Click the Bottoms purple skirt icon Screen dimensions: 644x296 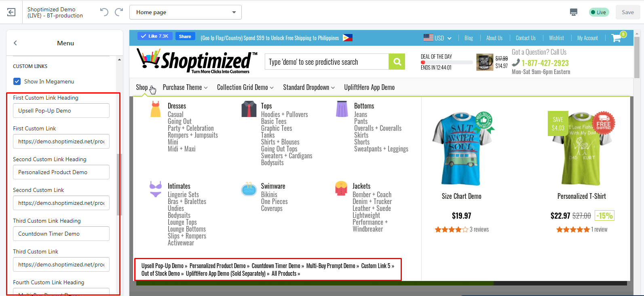pos(342,109)
